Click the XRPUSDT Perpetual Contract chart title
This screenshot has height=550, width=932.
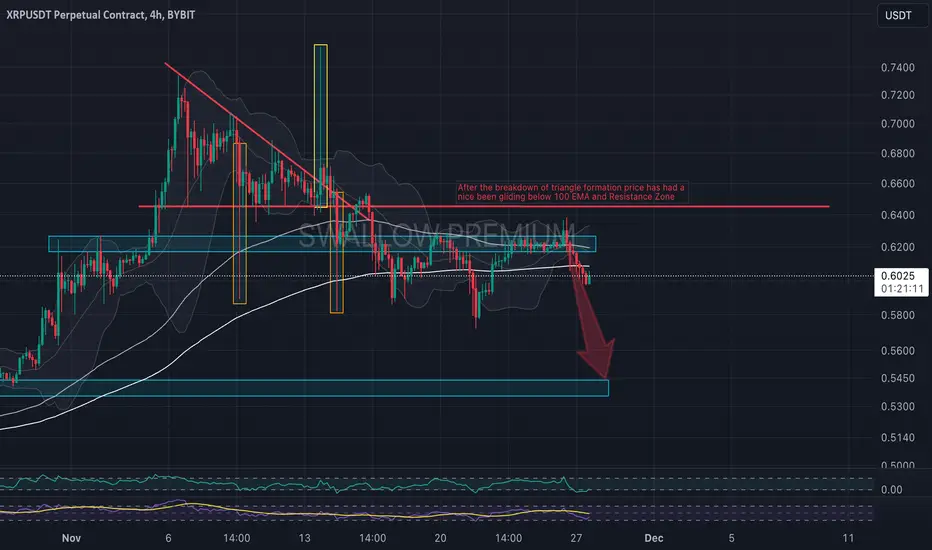tap(100, 15)
